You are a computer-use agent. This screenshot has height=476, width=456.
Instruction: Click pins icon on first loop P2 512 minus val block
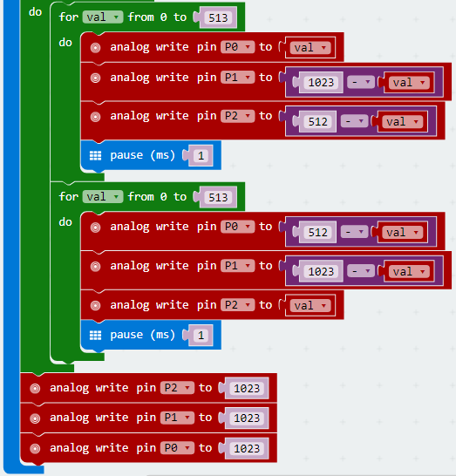click(95, 117)
